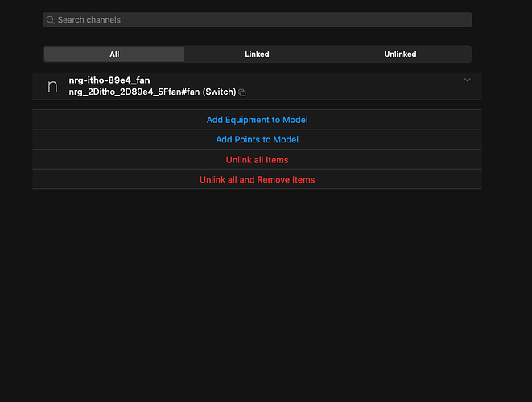Select the All filter tab
The width and height of the screenshot is (532, 402).
point(114,54)
